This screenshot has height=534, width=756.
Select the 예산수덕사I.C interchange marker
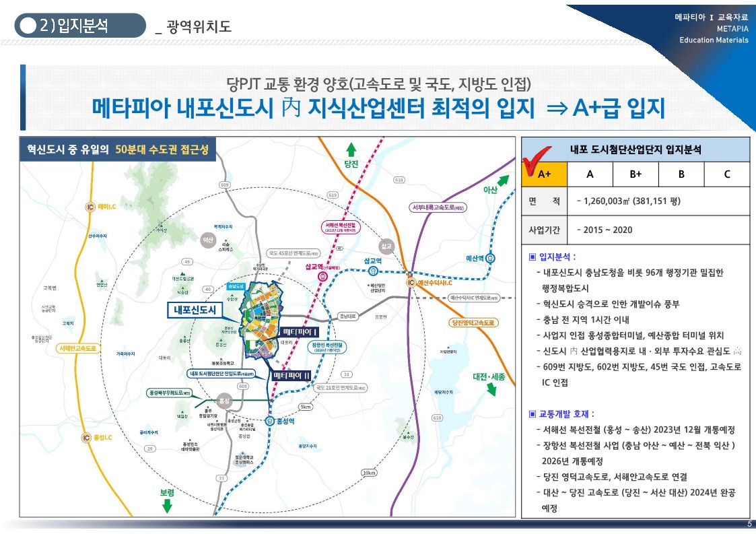(411, 283)
